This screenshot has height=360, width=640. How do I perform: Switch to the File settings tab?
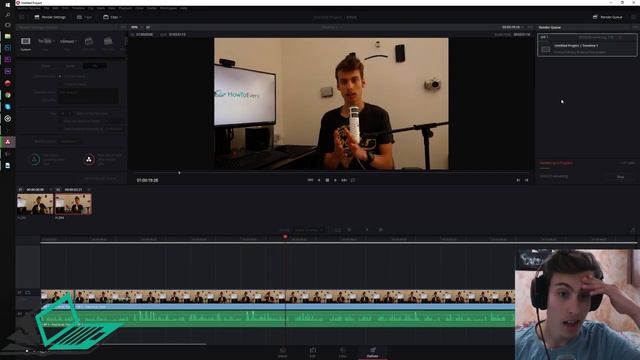coord(95,66)
